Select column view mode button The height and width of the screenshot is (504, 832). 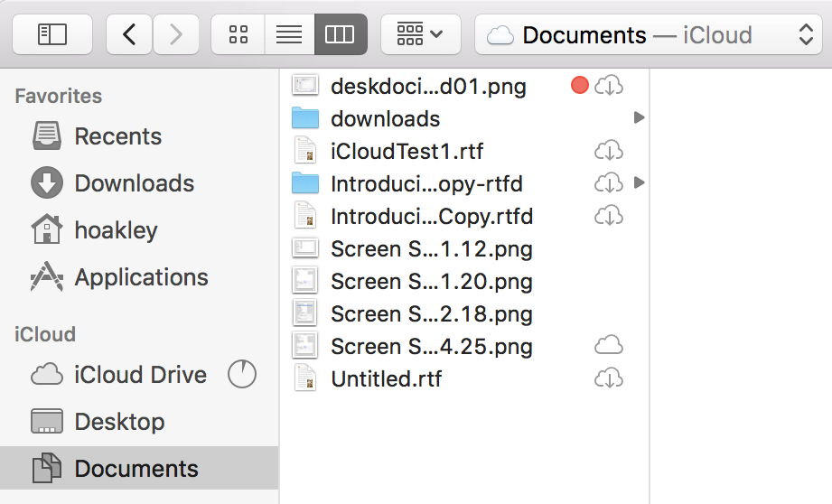[x=341, y=35]
